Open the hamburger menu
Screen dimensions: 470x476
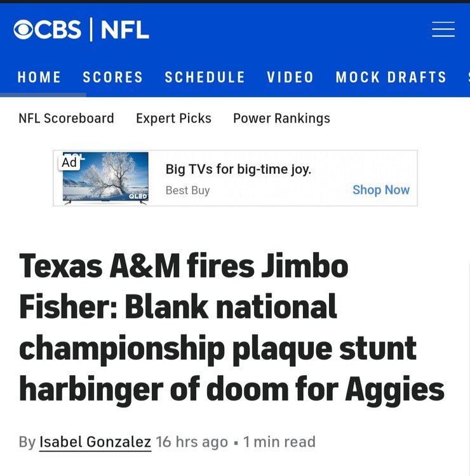[x=443, y=30]
